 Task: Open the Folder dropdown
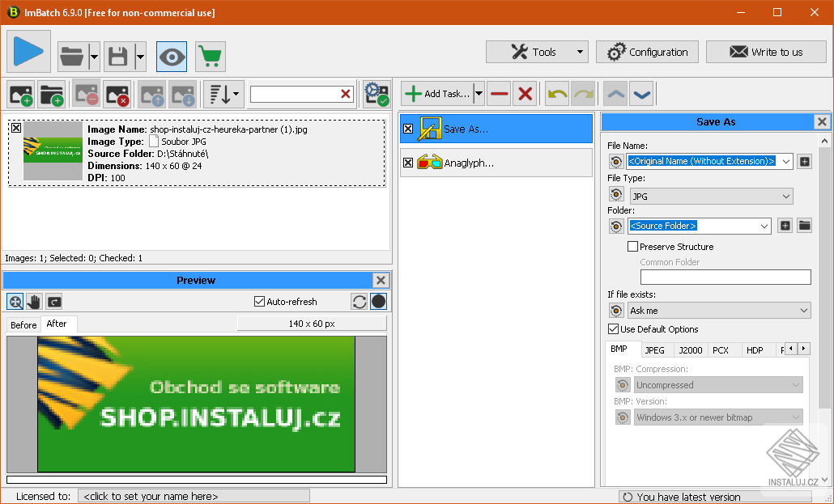pos(764,226)
